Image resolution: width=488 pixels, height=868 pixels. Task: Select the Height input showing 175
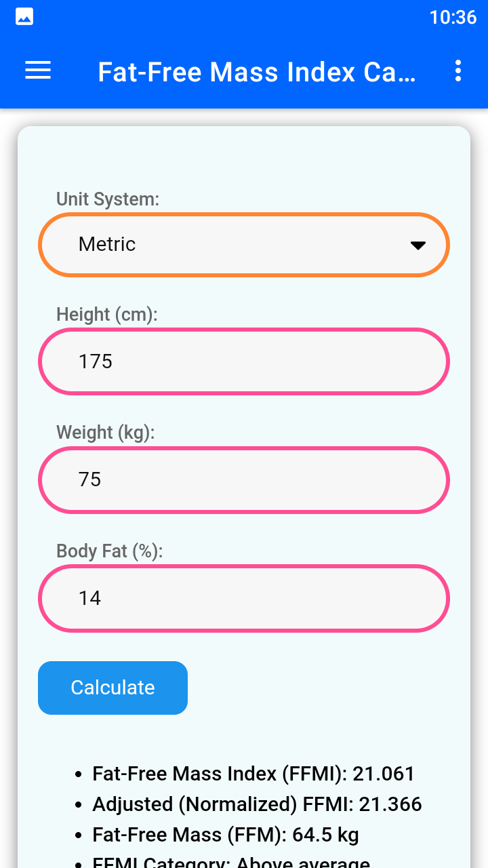tap(244, 361)
